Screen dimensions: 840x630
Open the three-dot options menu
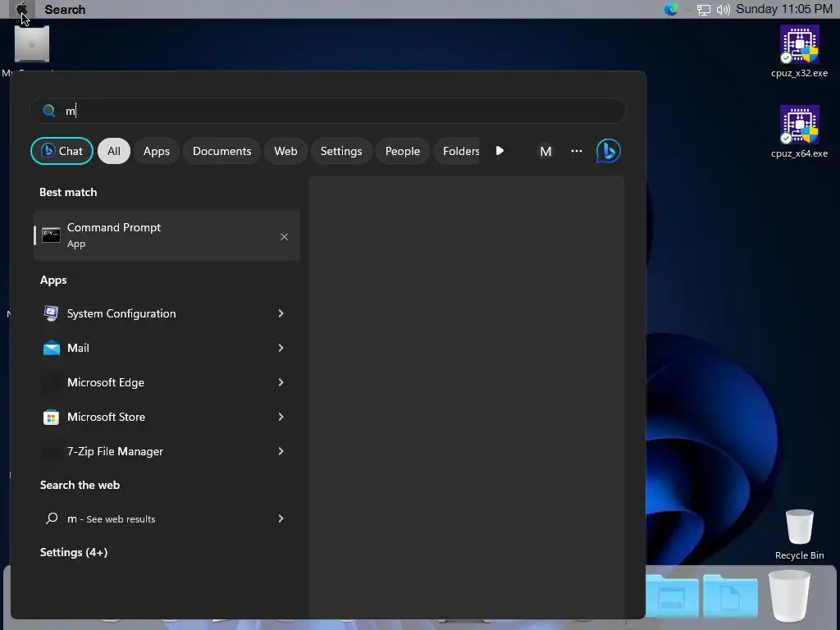pos(577,151)
